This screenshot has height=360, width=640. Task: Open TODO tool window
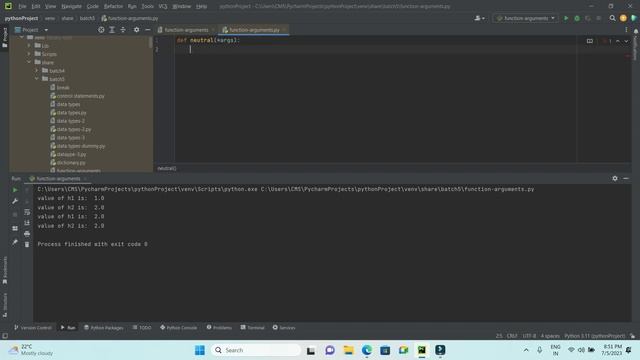(142, 327)
